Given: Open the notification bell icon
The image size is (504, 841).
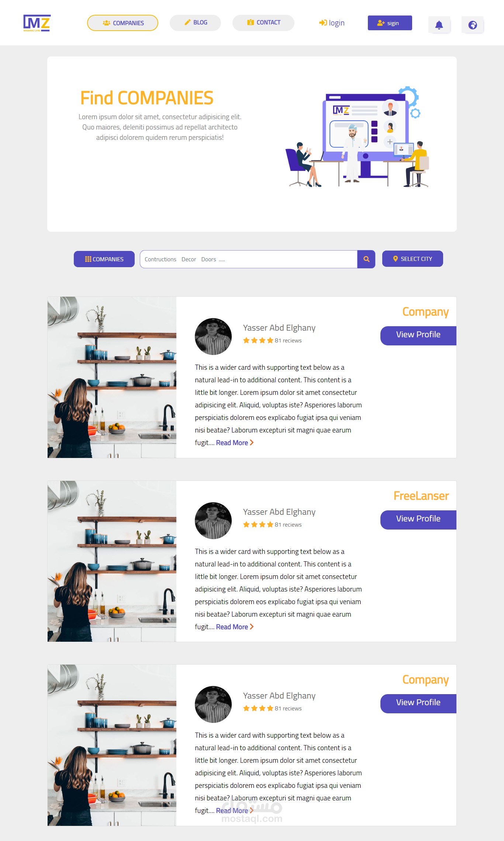Looking at the screenshot, I should tap(439, 25).
